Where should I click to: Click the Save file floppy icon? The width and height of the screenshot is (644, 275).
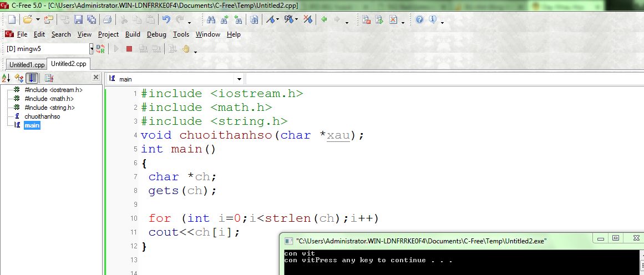(78, 19)
